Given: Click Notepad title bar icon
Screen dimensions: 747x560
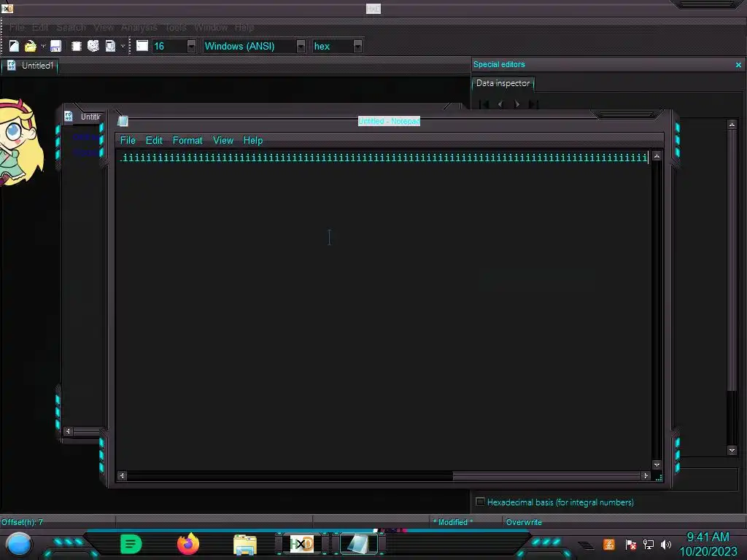Looking at the screenshot, I should pyautogui.click(x=123, y=121).
